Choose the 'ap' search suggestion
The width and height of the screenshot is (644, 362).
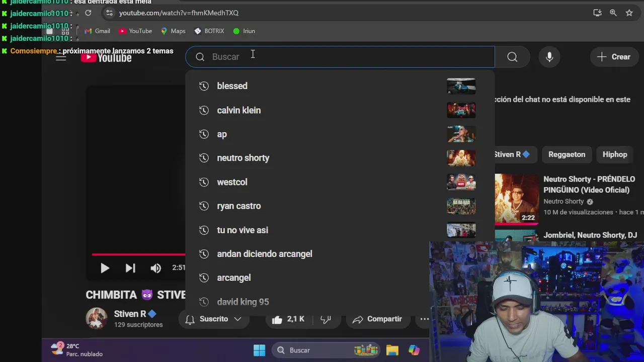340,134
